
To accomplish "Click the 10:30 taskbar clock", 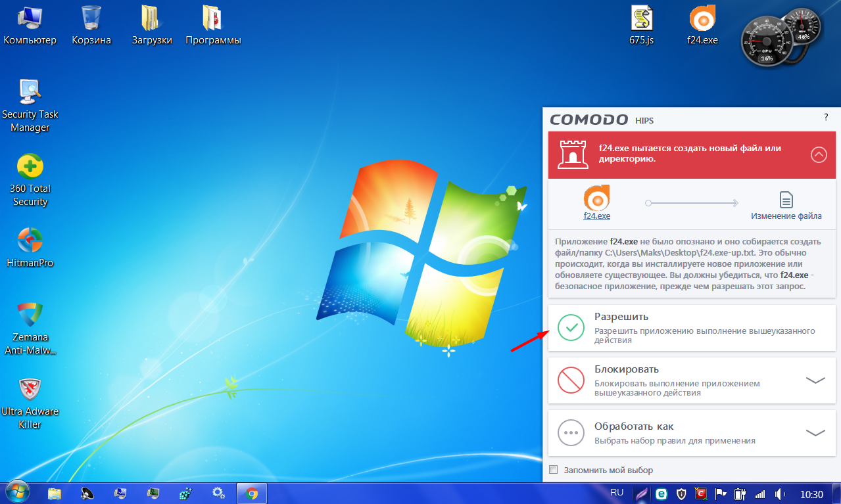I will [x=811, y=494].
